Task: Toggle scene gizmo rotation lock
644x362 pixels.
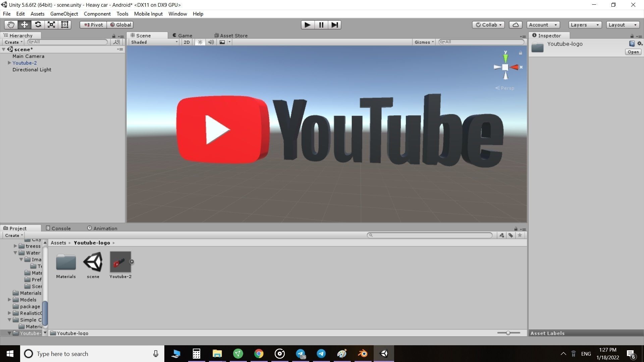Action: 520,53
